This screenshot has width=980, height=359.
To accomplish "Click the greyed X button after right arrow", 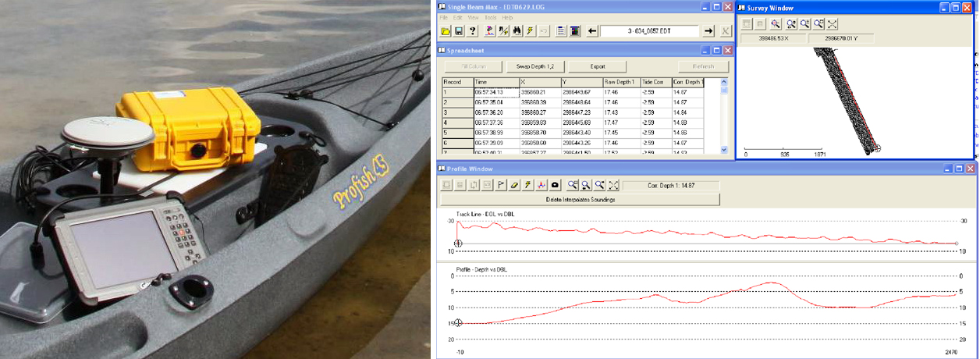I will (725, 31).
